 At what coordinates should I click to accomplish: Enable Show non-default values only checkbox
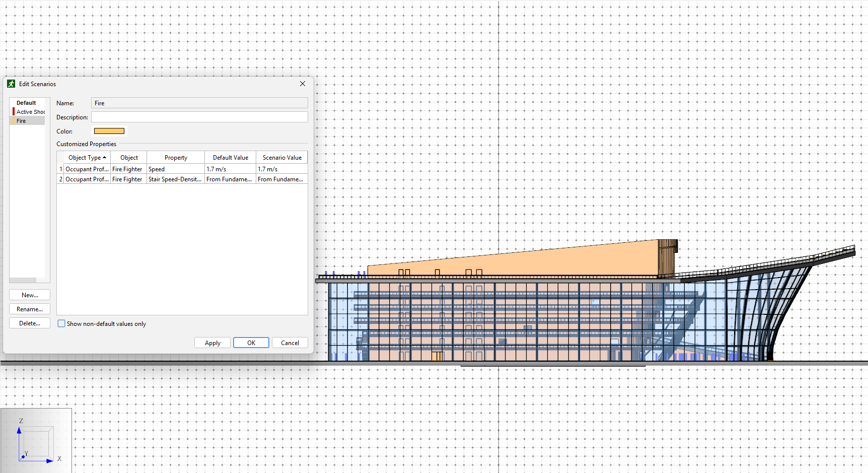(61, 324)
